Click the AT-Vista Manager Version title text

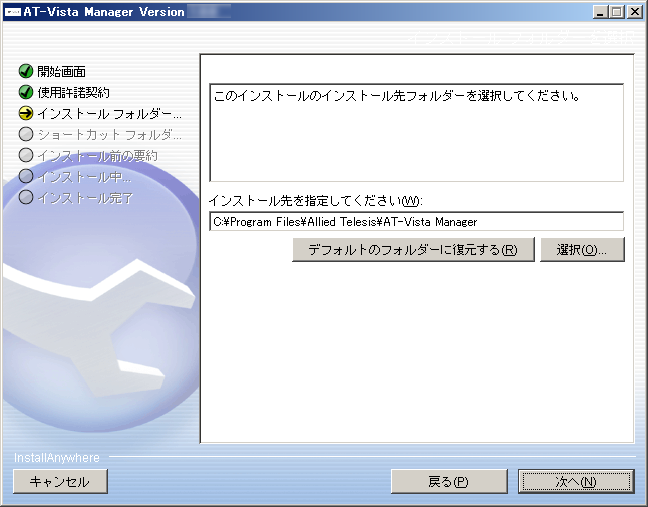104,12
